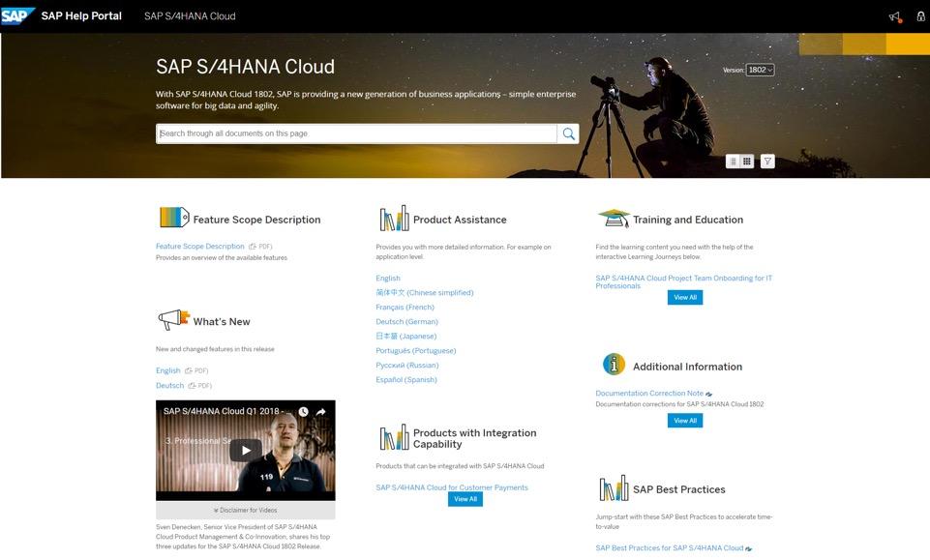Open Documentation Correction Note link
The width and height of the screenshot is (930, 560).
[x=649, y=394]
